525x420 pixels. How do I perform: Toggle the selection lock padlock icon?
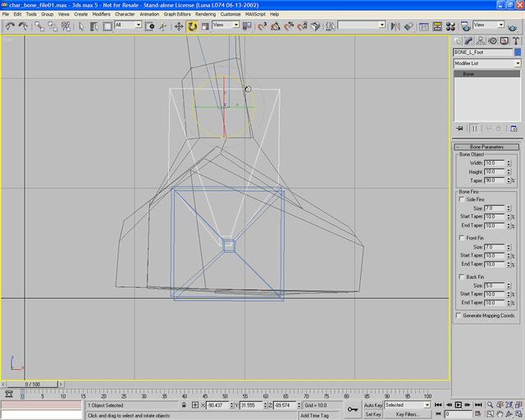point(183,405)
